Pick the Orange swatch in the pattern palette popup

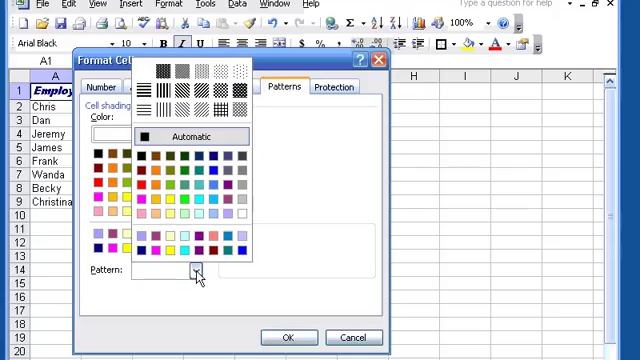click(x=156, y=170)
